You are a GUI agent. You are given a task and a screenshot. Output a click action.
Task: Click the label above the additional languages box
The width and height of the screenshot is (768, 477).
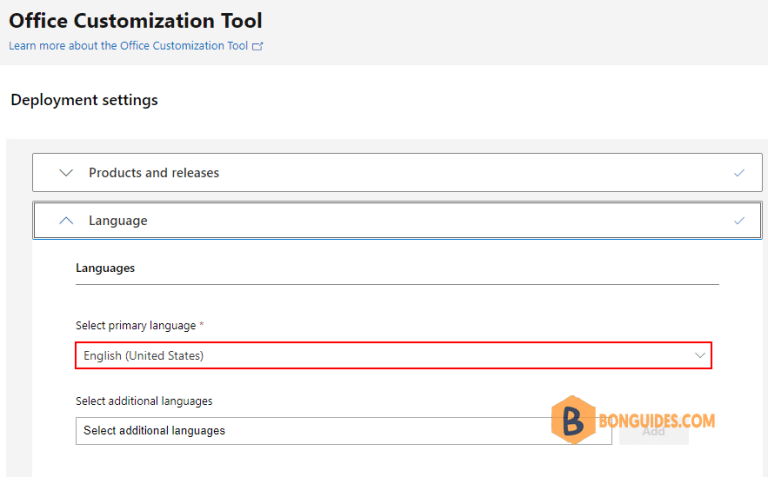(144, 401)
